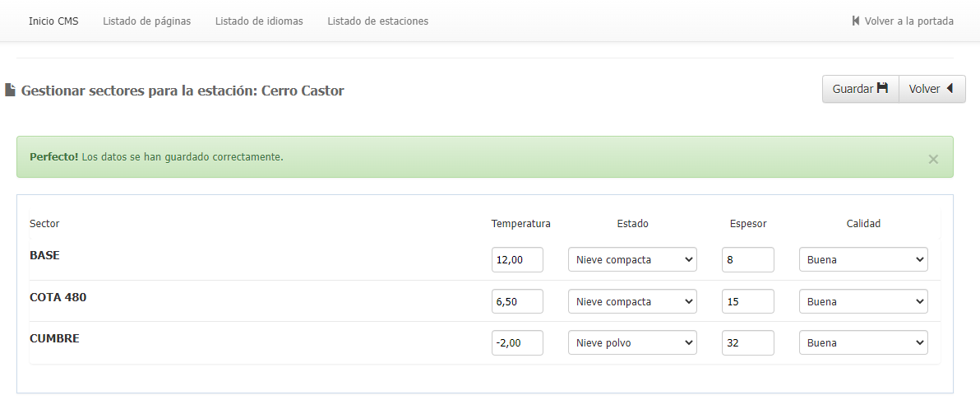Image resolution: width=980 pixels, height=414 pixels.
Task: Click the Sector column header
Action: (44, 224)
